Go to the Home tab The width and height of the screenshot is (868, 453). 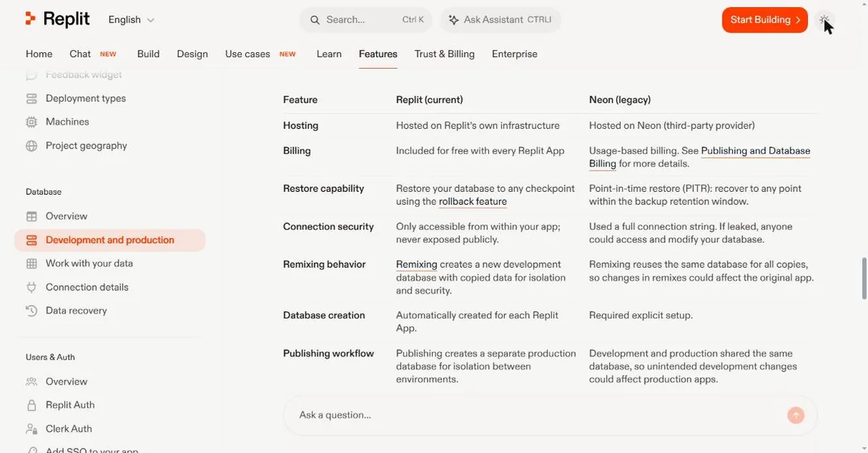[39, 54]
